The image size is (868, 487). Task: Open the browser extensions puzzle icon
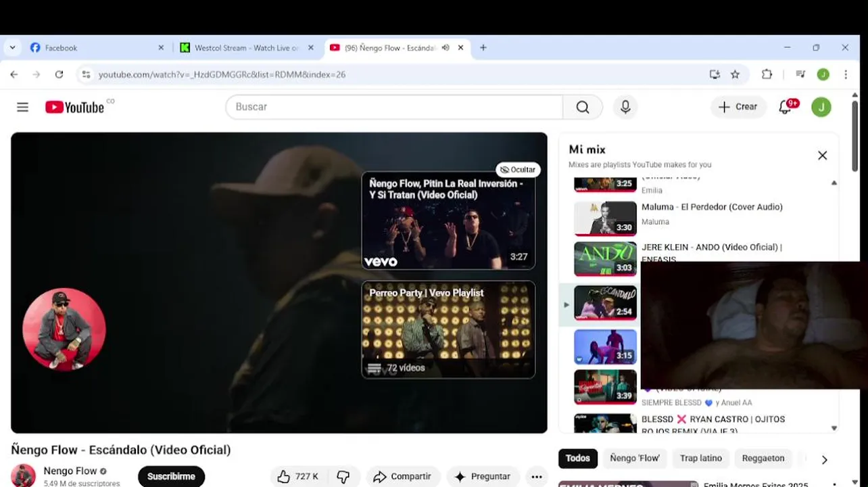click(767, 74)
